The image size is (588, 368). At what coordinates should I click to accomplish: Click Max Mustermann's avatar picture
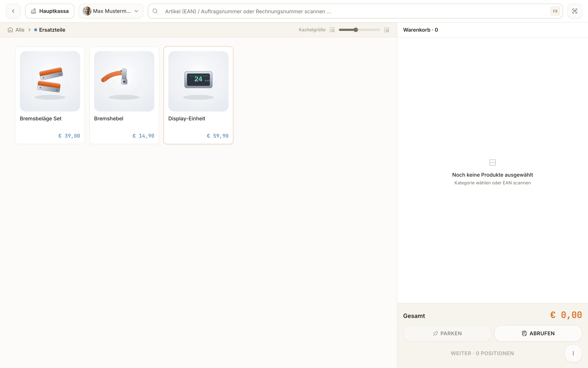click(87, 11)
